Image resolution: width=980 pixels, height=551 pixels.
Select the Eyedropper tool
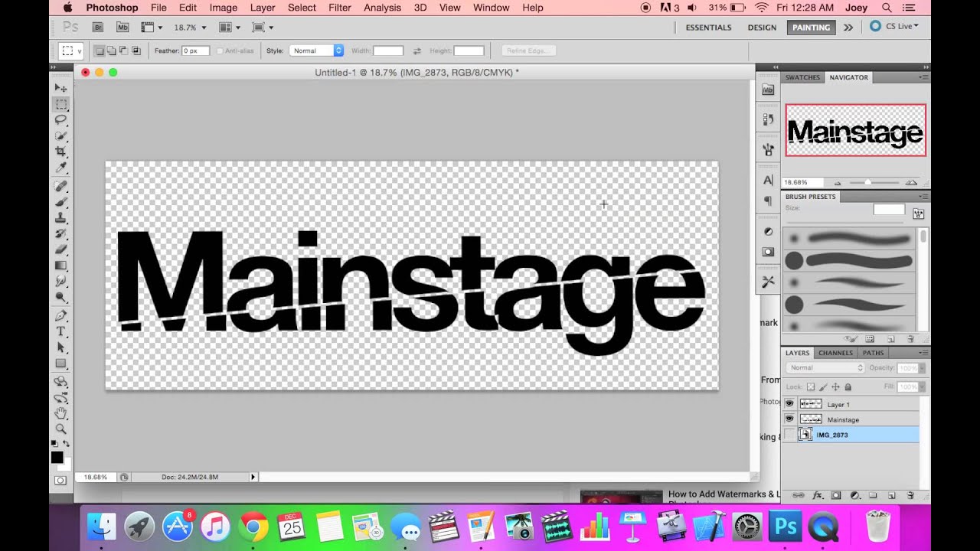tap(61, 168)
